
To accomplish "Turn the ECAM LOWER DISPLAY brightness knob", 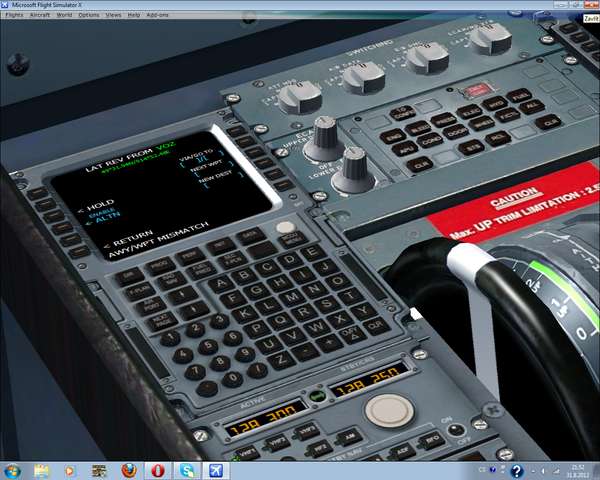I will (353, 170).
